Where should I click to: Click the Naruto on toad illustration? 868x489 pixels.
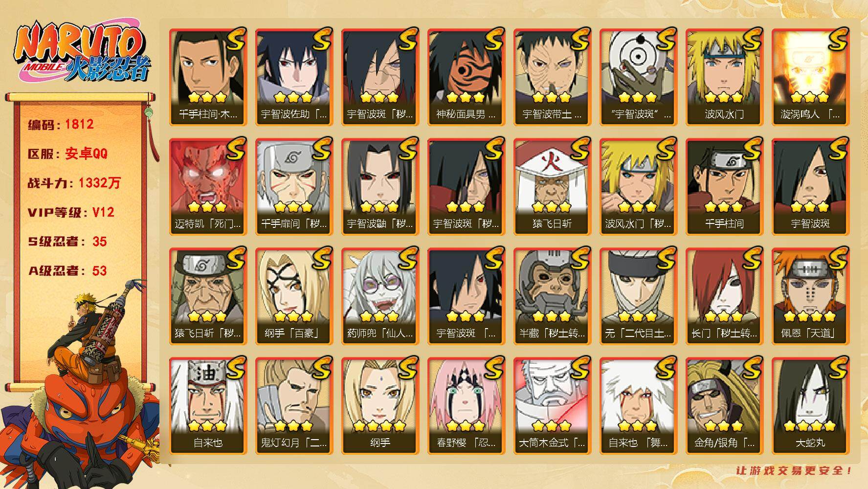(x=81, y=384)
